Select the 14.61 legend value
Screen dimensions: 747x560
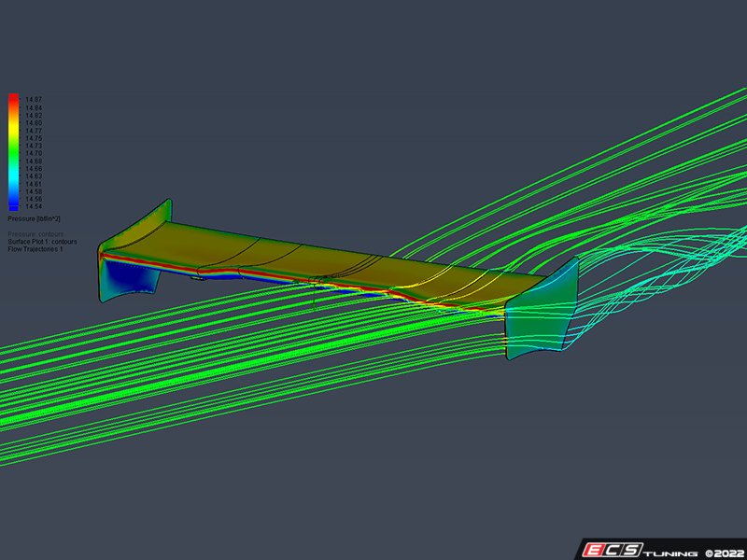[35, 184]
